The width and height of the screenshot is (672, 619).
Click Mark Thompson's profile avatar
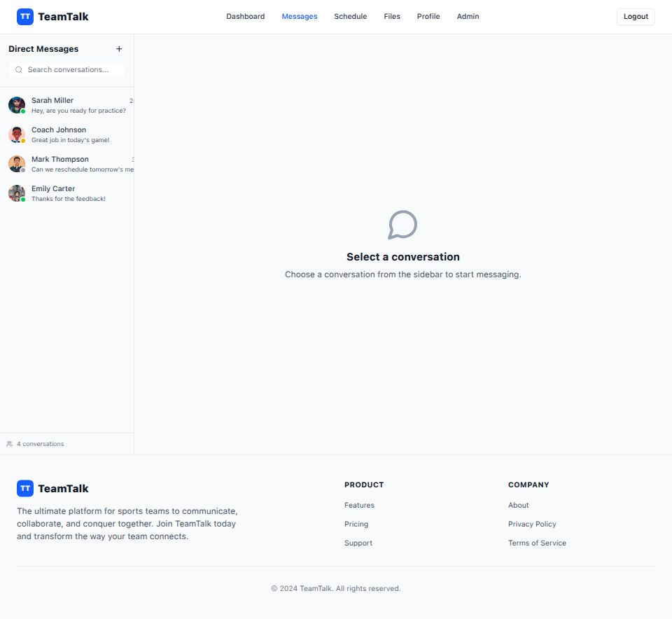click(x=17, y=164)
